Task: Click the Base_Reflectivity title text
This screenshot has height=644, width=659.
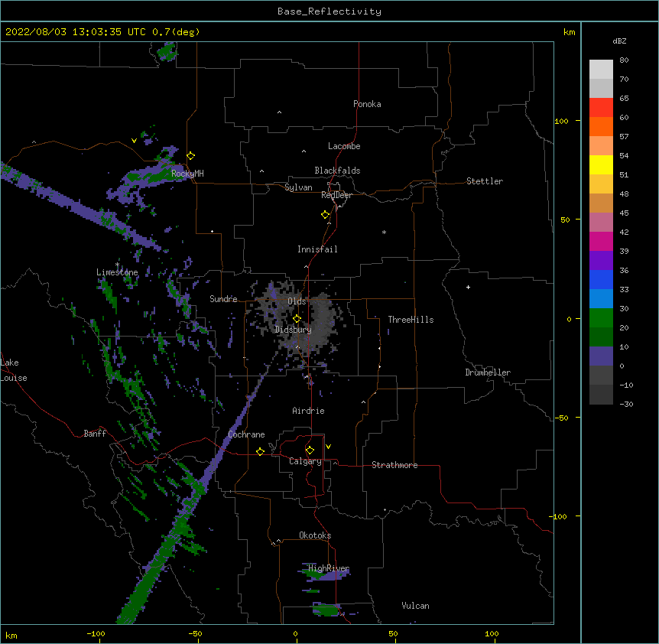Action: [329, 11]
